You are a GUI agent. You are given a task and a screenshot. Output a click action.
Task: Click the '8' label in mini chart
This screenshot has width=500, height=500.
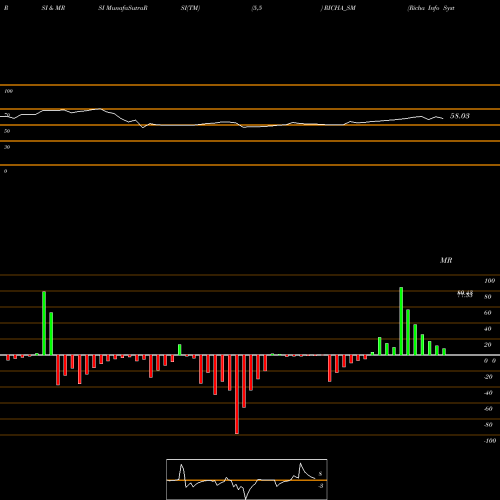320,474
